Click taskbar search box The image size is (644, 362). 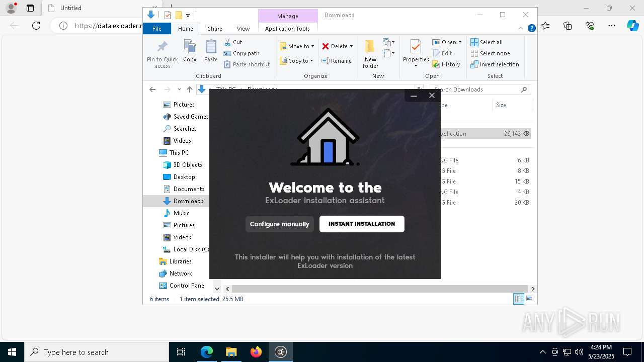coord(97,352)
